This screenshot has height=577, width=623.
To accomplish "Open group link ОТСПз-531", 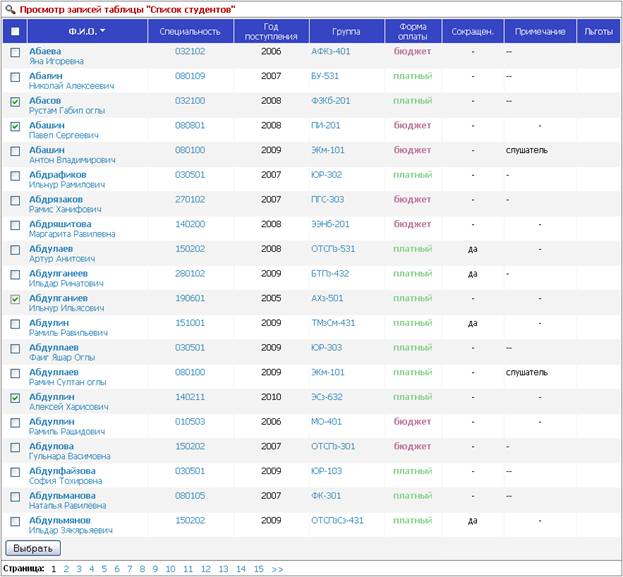I will (333, 249).
